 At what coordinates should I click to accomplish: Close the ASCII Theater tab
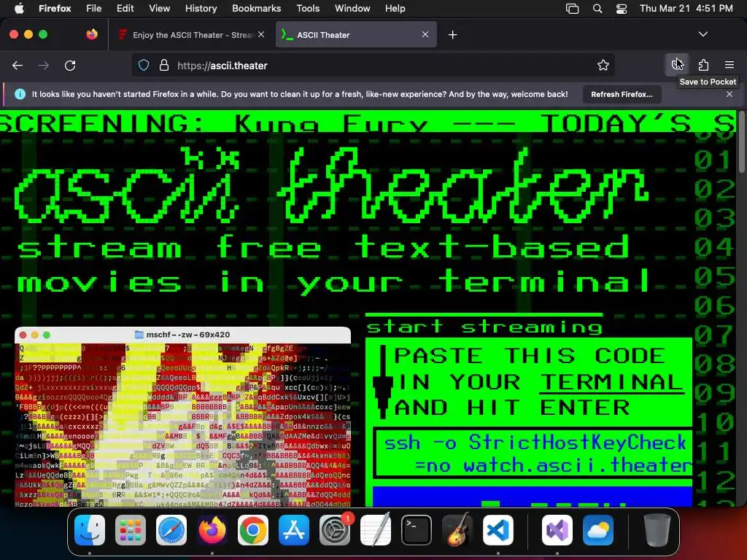pyautogui.click(x=425, y=34)
